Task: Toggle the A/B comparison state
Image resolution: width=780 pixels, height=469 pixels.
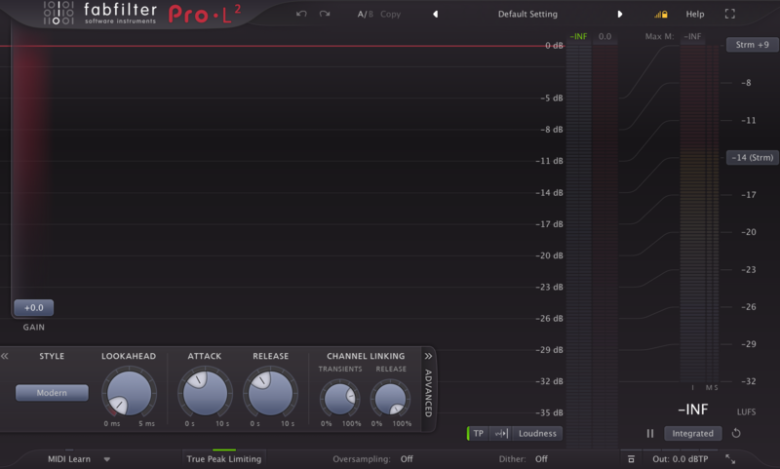Action: 365,14
